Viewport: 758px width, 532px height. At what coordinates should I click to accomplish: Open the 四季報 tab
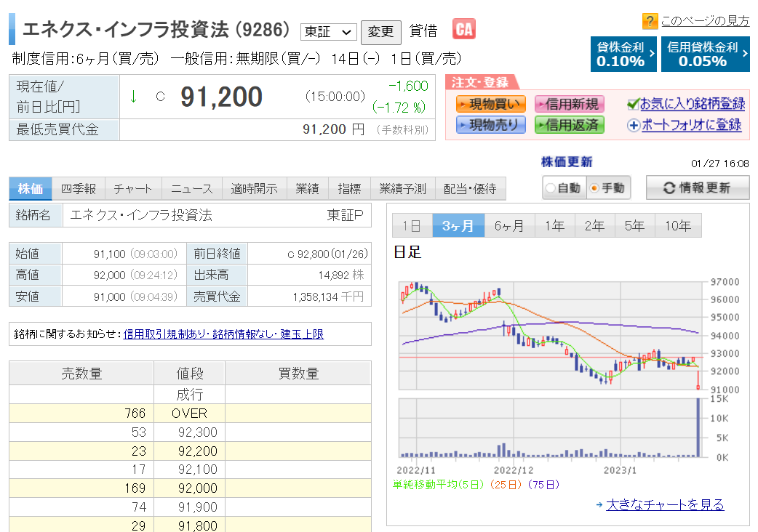point(79,189)
